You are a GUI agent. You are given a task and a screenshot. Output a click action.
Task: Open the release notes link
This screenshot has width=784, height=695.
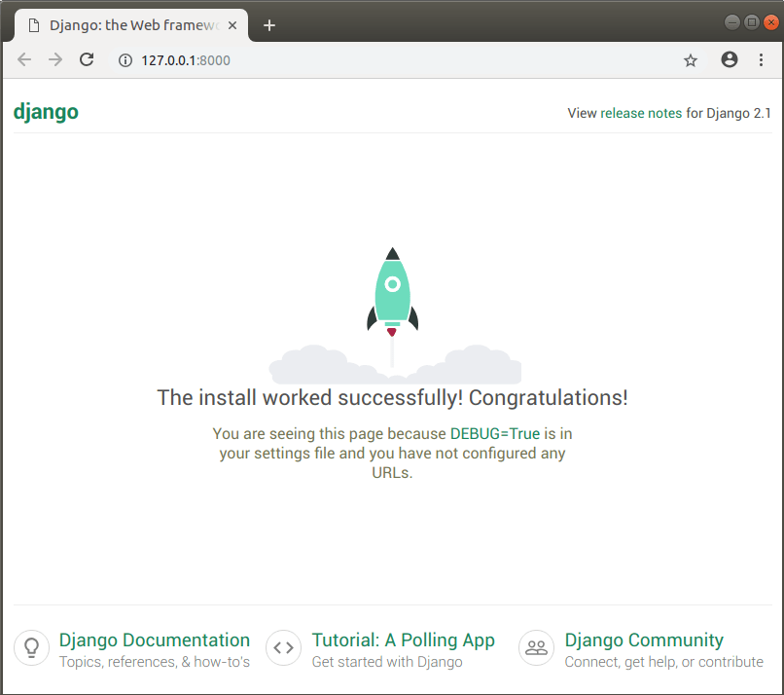coord(641,113)
